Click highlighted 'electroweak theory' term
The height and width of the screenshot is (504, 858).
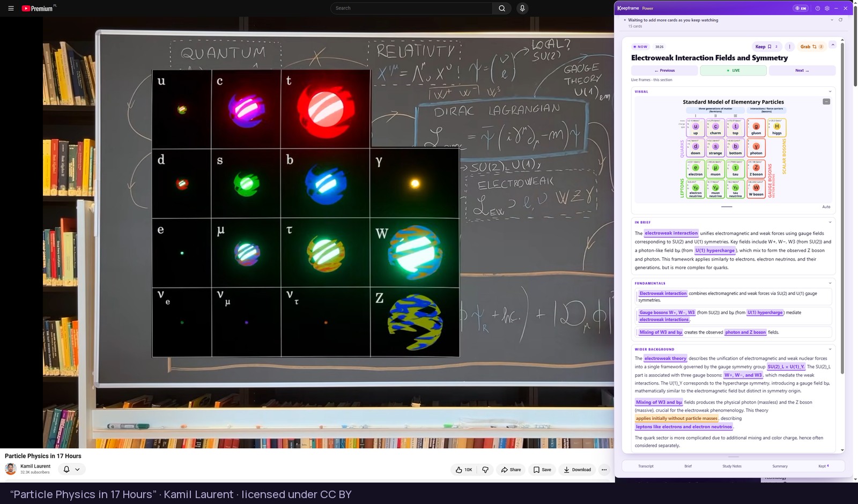pyautogui.click(x=665, y=358)
